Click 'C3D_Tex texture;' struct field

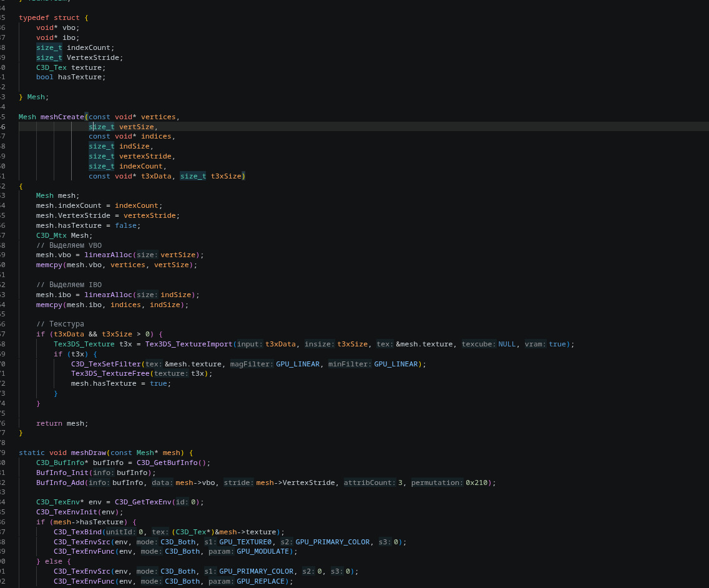pyautogui.click(x=71, y=67)
